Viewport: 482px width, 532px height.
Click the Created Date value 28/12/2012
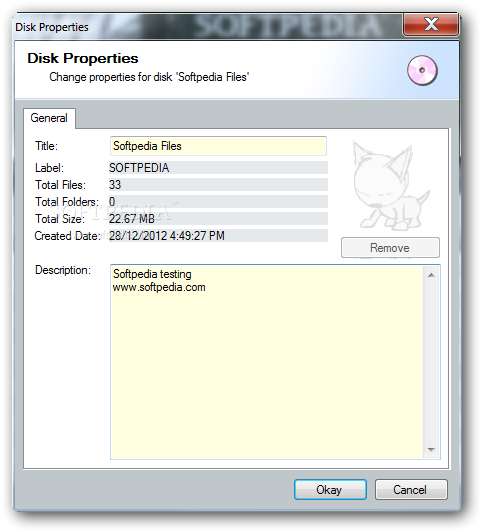(218, 235)
